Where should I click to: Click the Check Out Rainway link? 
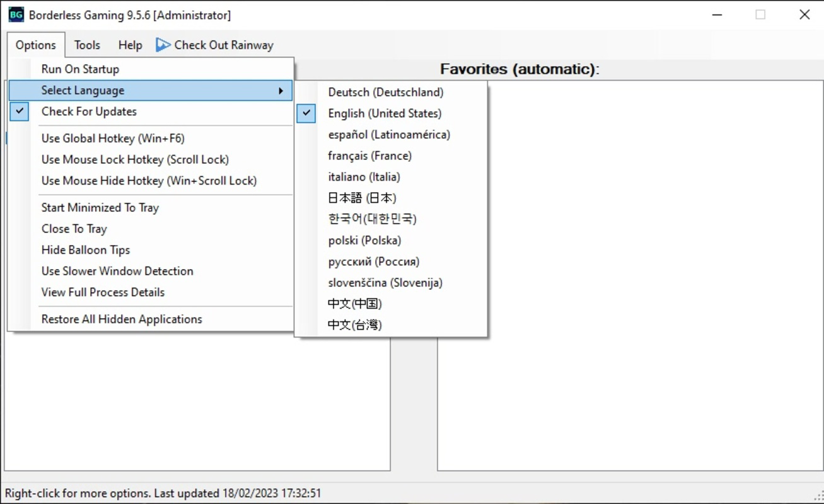click(x=215, y=45)
